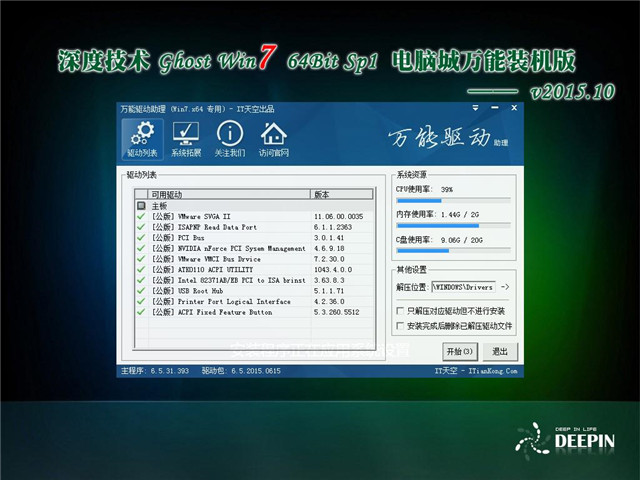Select version 4.6.9.18 cell
Image resolution: width=640 pixels, height=480 pixels.
[x=329, y=248]
